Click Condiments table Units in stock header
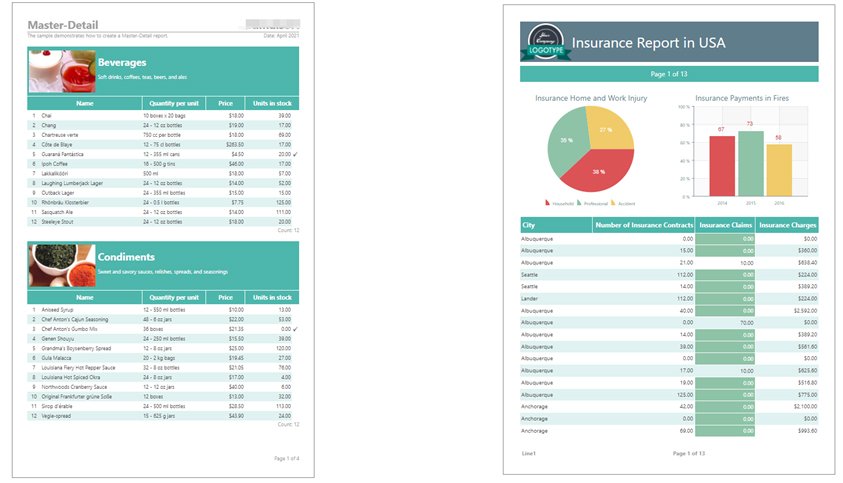This screenshot has width=843, height=483. tap(272, 297)
